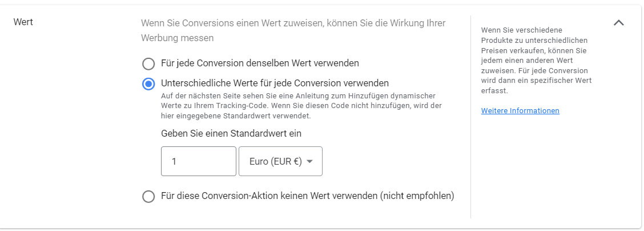
Task: Click the value '1' in the Standardwert box
Action: click(x=174, y=162)
